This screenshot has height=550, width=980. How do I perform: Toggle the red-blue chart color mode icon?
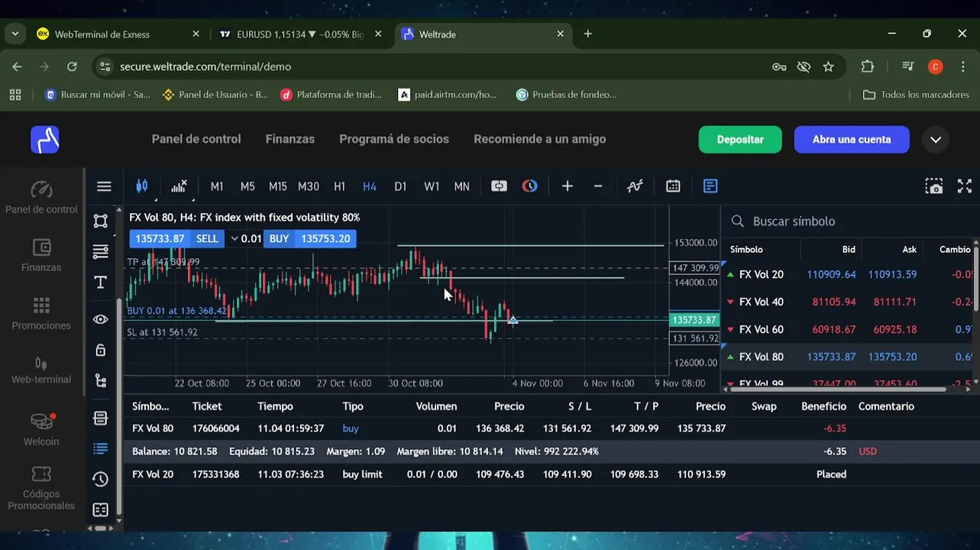tap(529, 186)
